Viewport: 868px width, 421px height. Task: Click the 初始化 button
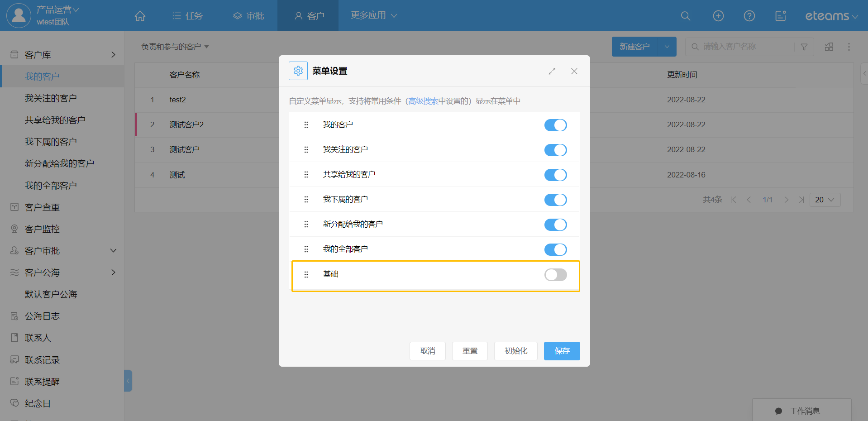515,351
